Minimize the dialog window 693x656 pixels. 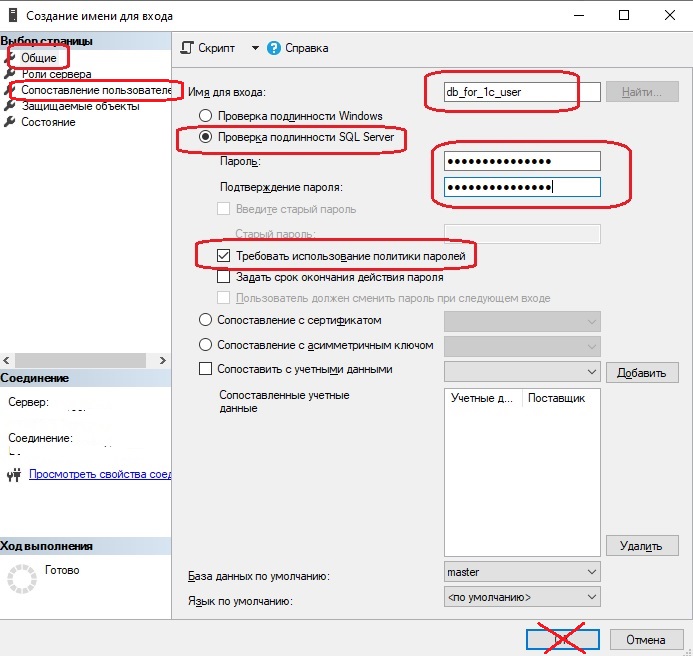(579, 15)
